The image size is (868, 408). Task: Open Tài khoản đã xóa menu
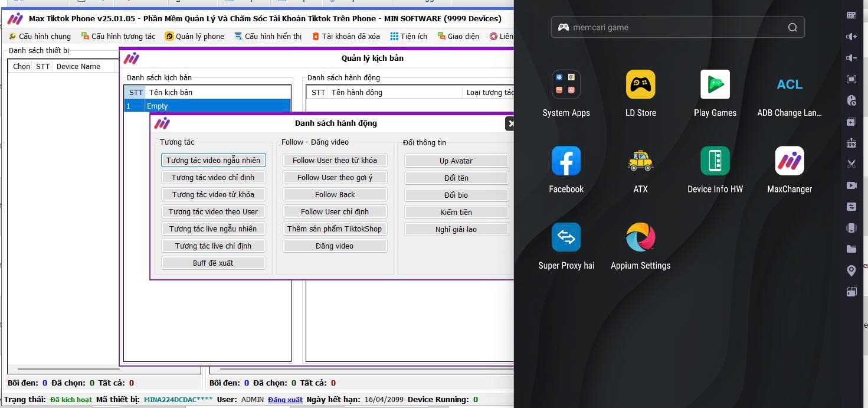pos(346,36)
